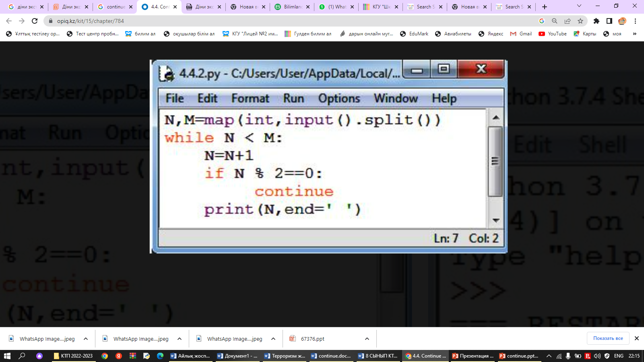Open the YouTube bookmark
644x362 pixels.
click(x=553, y=34)
